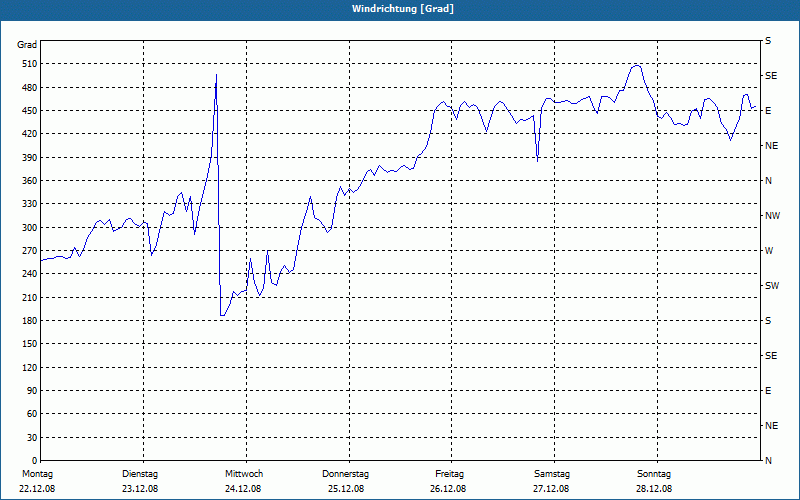Screen dimensions: 800x500
Task: Click the 'N' compass label at 360
Action: [x=769, y=181]
